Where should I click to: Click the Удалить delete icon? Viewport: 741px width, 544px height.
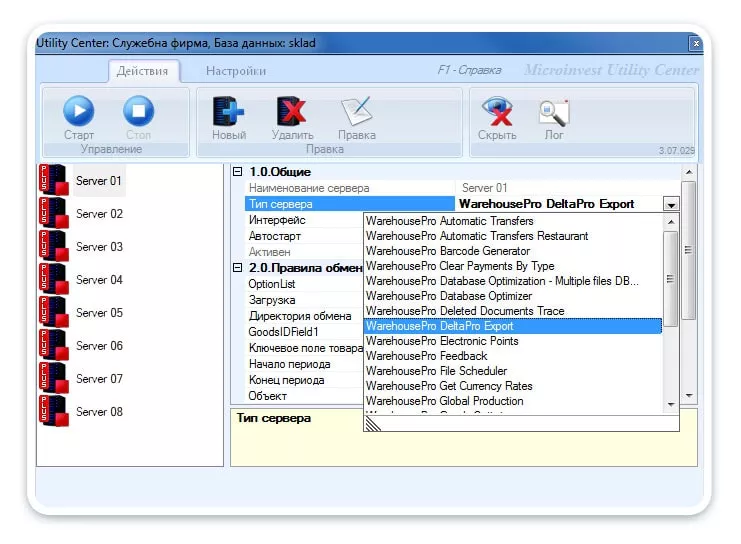pyautogui.click(x=292, y=111)
